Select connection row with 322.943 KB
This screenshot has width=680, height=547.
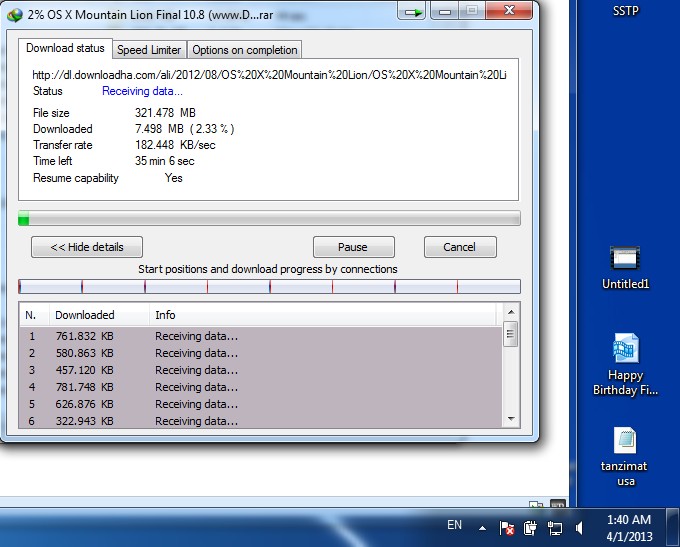coord(260,420)
